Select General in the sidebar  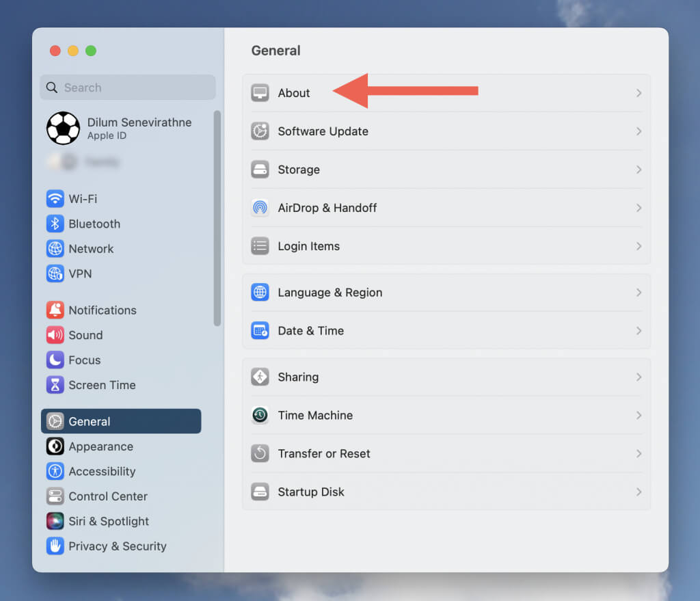[x=121, y=421]
